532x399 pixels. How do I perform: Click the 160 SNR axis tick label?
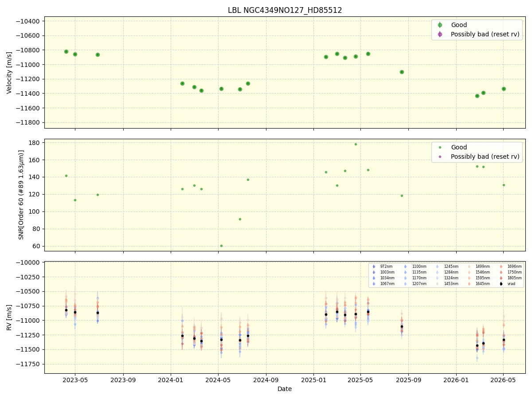click(35, 160)
